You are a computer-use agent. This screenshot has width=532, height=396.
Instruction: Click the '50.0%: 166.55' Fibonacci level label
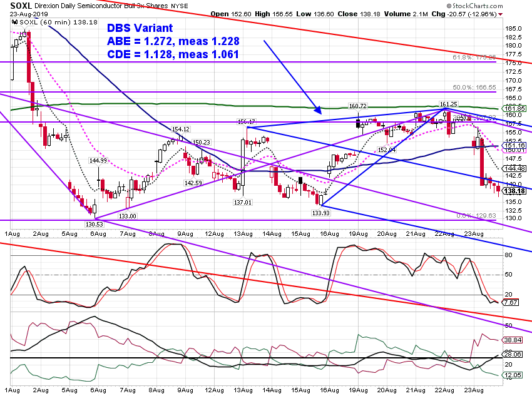click(474, 88)
